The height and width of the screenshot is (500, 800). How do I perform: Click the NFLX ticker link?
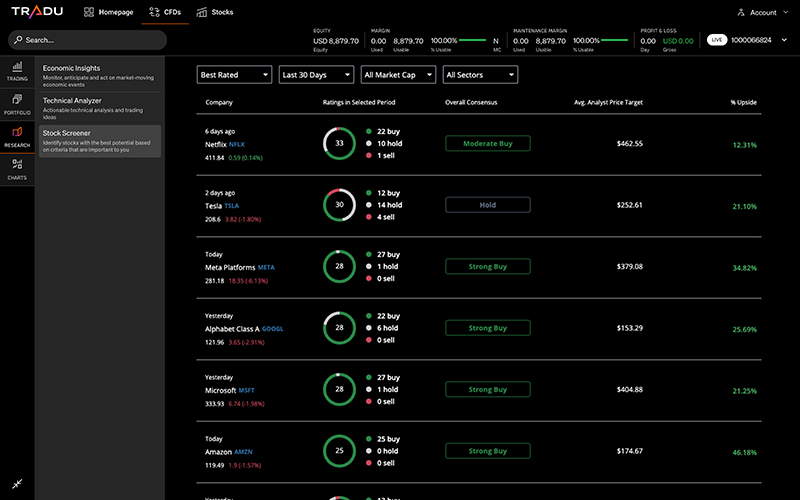[237, 144]
